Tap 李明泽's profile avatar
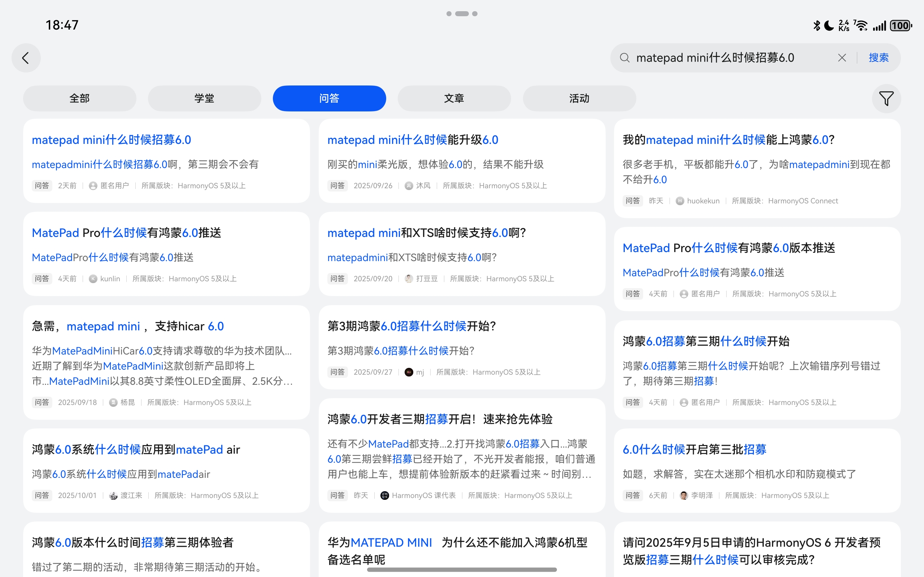The width and height of the screenshot is (924, 577). pos(684,495)
